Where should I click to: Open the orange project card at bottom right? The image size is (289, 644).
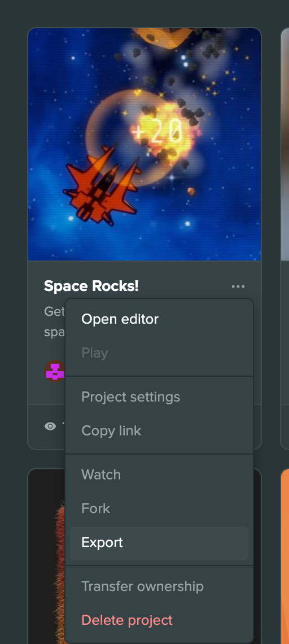click(285, 557)
